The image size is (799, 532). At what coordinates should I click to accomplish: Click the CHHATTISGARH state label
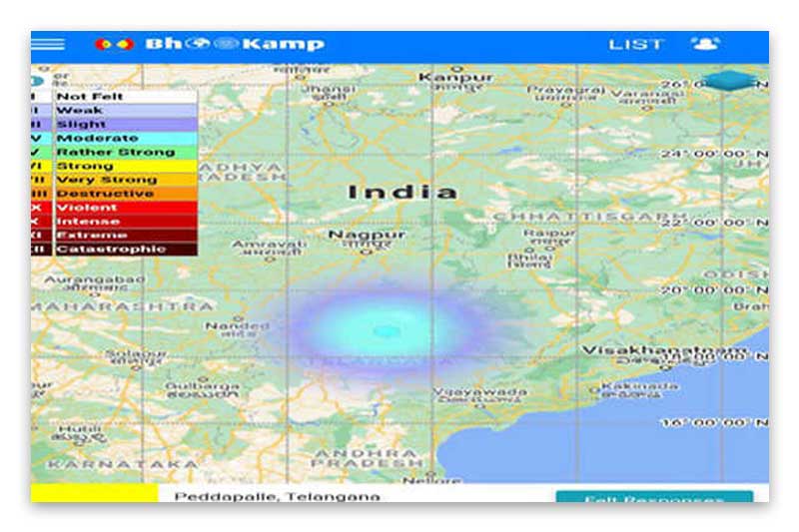pyautogui.click(x=589, y=218)
